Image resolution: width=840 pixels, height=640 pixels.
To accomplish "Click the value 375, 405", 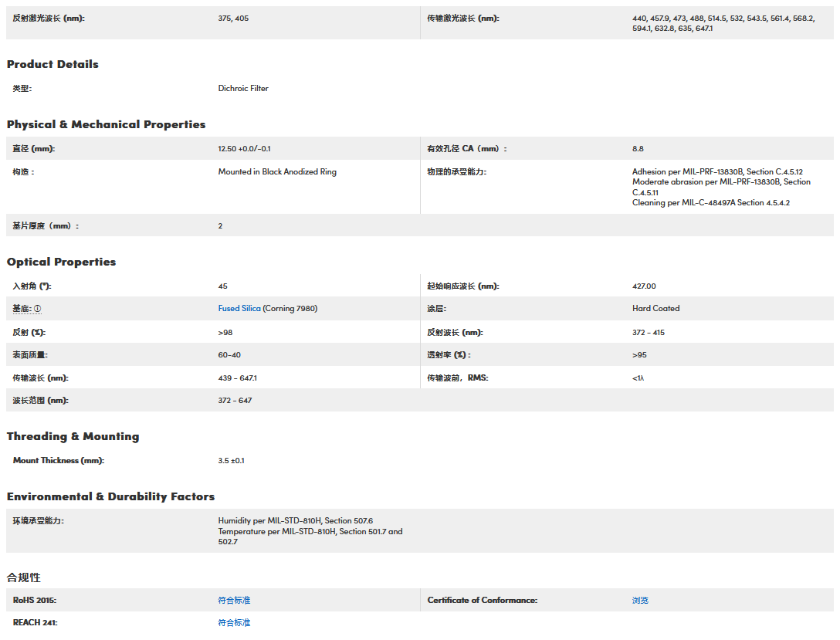I will click(x=233, y=19).
